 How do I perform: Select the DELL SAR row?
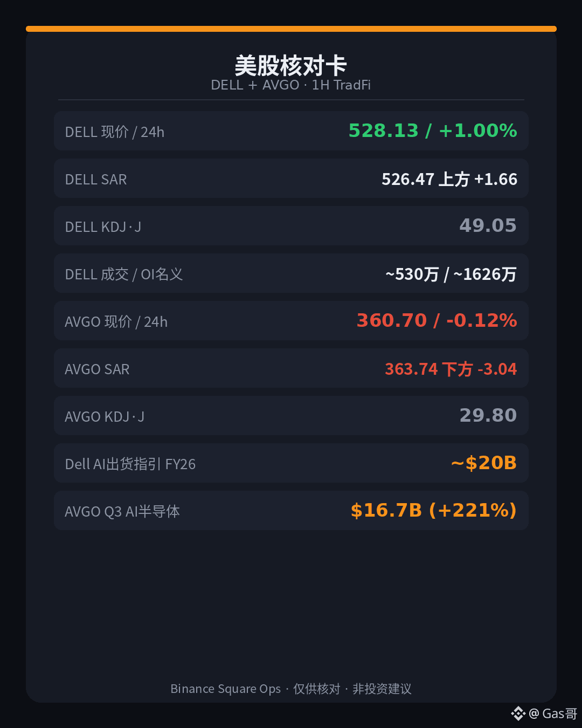click(291, 178)
